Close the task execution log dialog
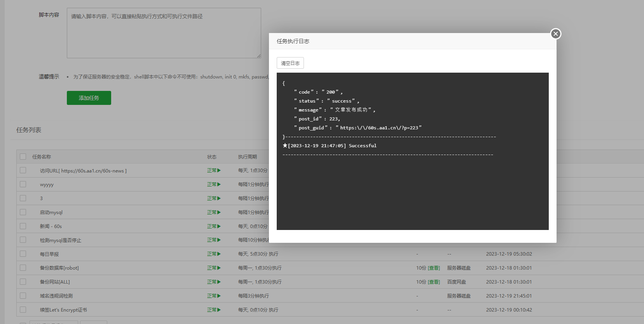This screenshot has height=324, width=644. pos(555,34)
